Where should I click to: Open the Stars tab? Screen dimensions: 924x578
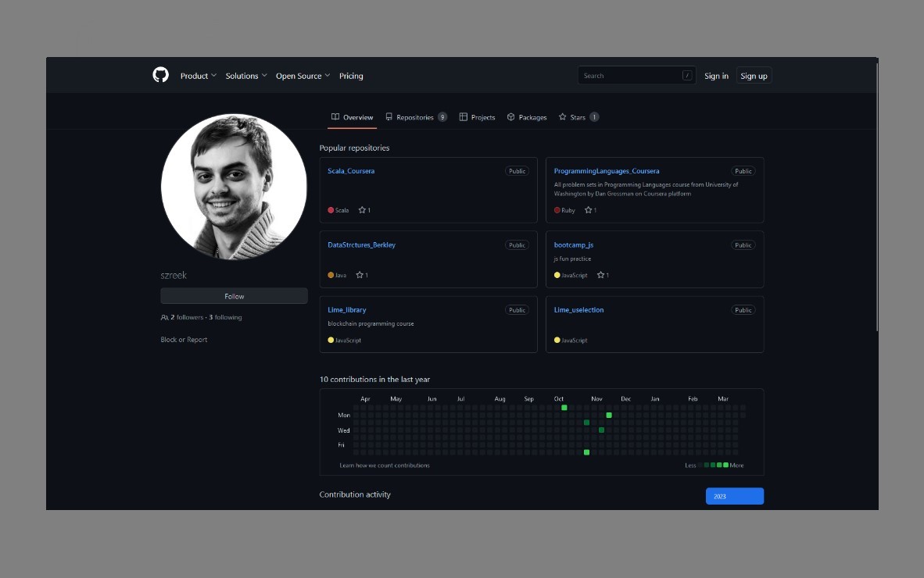point(578,117)
